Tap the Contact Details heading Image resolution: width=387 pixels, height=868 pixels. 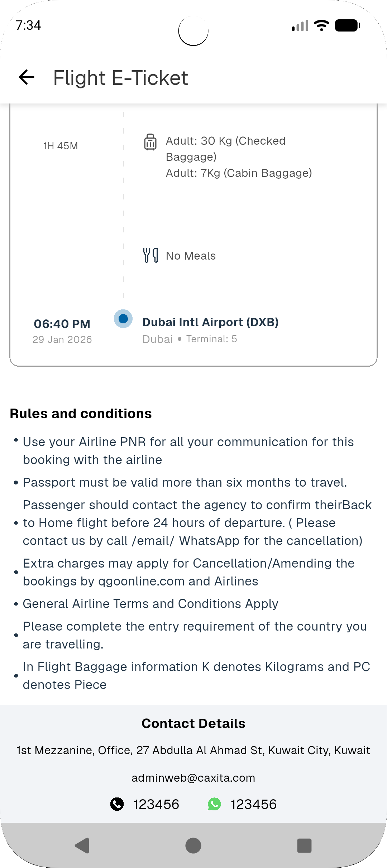point(193,723)
